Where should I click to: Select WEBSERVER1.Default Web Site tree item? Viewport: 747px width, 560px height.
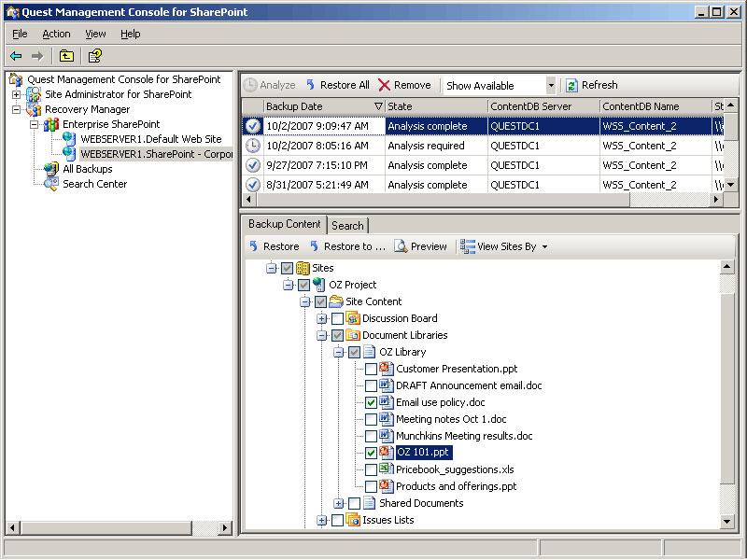(150, 139)
